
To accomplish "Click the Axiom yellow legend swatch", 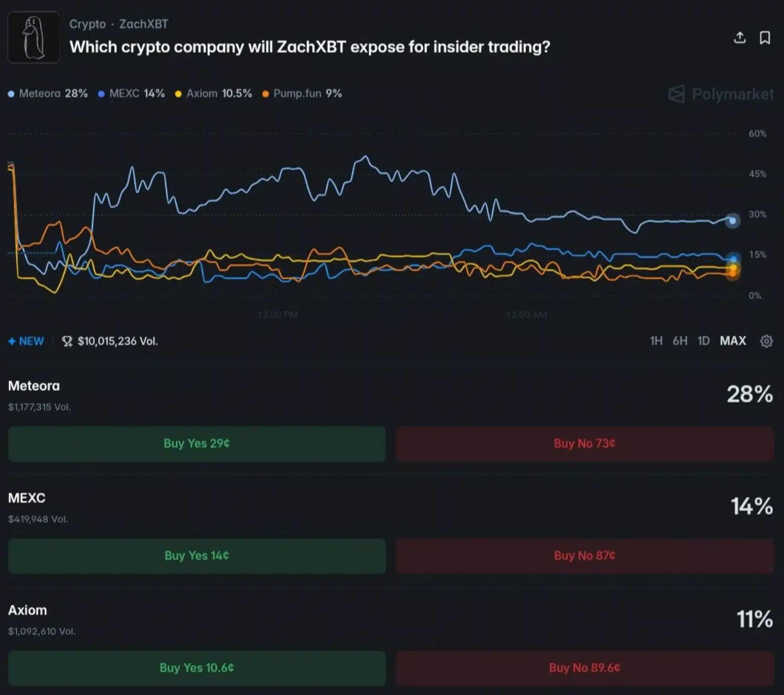I will (x=178, y=93).
